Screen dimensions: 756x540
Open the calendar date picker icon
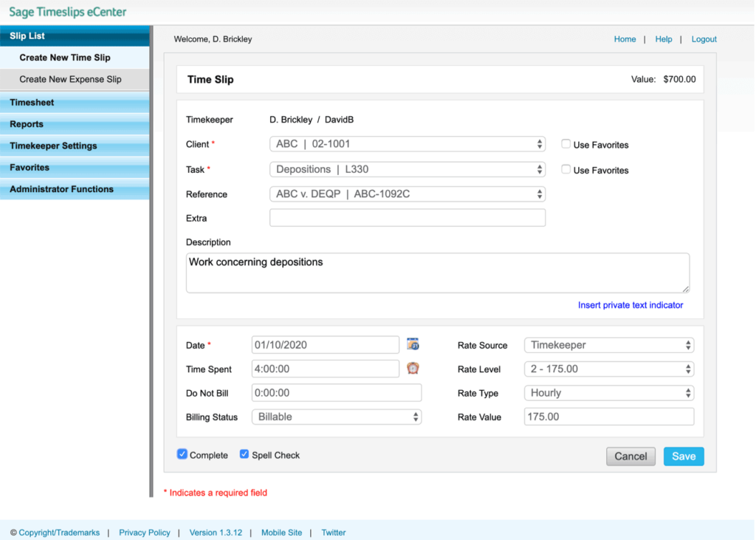413,344
